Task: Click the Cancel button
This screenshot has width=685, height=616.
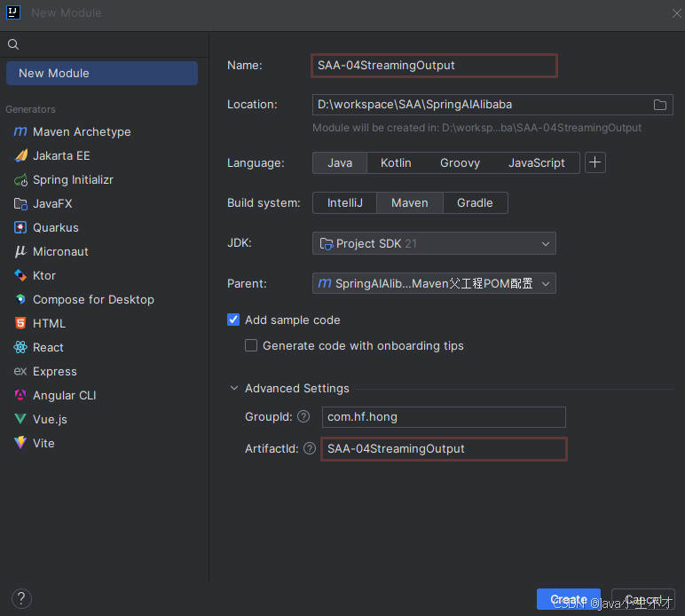Action: coord(643,599)
